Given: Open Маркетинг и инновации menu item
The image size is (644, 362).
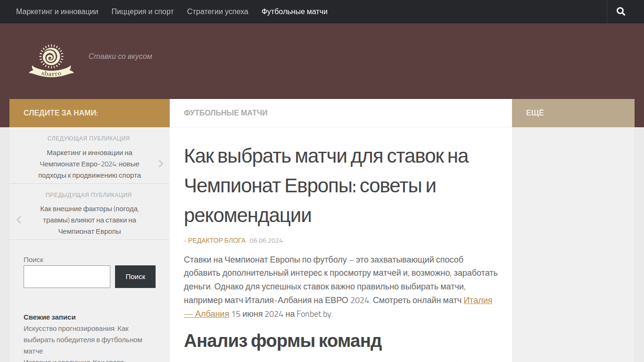Looking at the screenshot, I should point(57,12).
